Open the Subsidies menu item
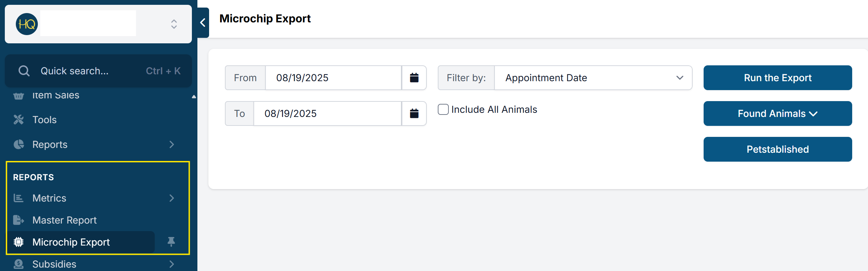 [x=54, y=264]
